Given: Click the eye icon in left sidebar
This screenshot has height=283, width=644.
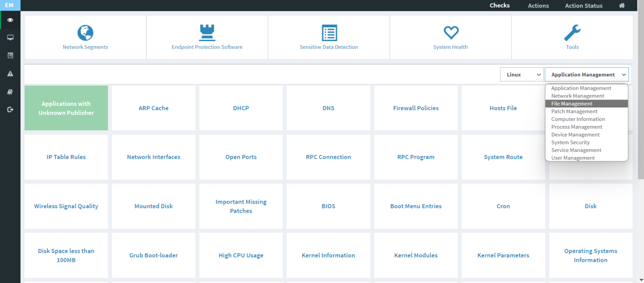Looking at the screenshot, I should (10, 20).
